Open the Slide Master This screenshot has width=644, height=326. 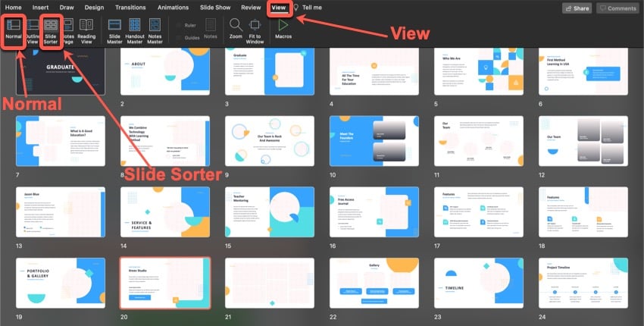pos(115,30)
